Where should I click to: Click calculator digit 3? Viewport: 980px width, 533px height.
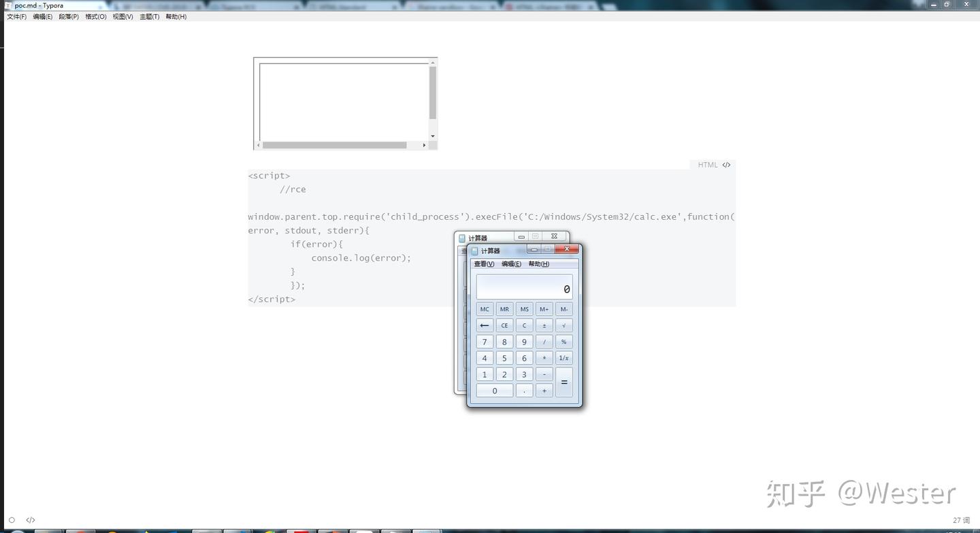(524, 374)
